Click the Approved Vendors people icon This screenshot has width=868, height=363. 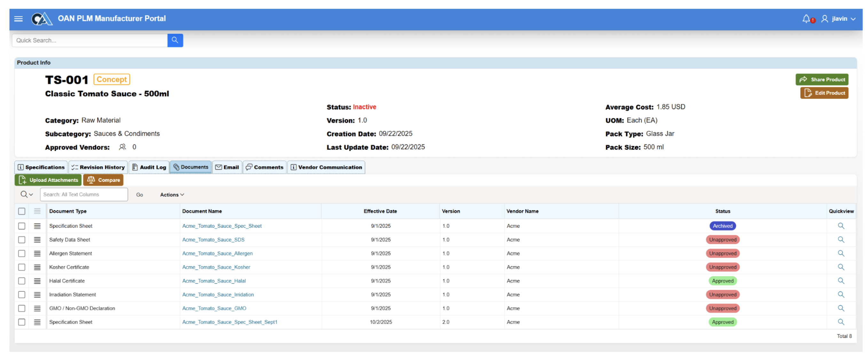[x=122, y=147]
